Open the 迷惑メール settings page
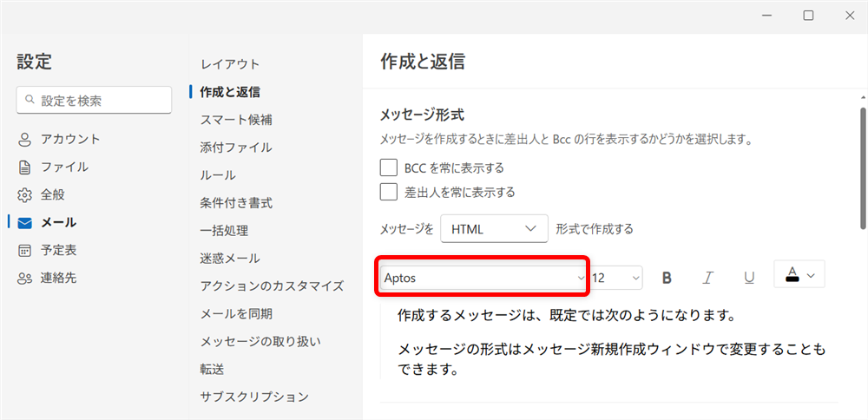 [x=229, y=259]
